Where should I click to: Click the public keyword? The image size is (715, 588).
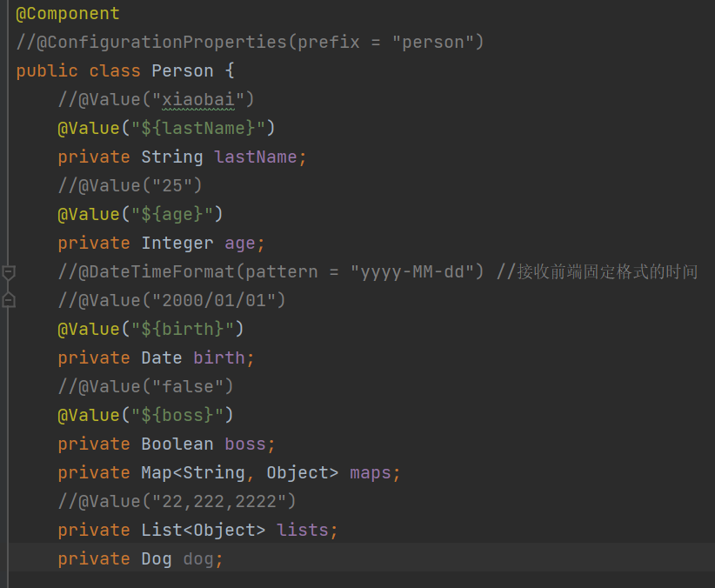click(x=47, y=71)
